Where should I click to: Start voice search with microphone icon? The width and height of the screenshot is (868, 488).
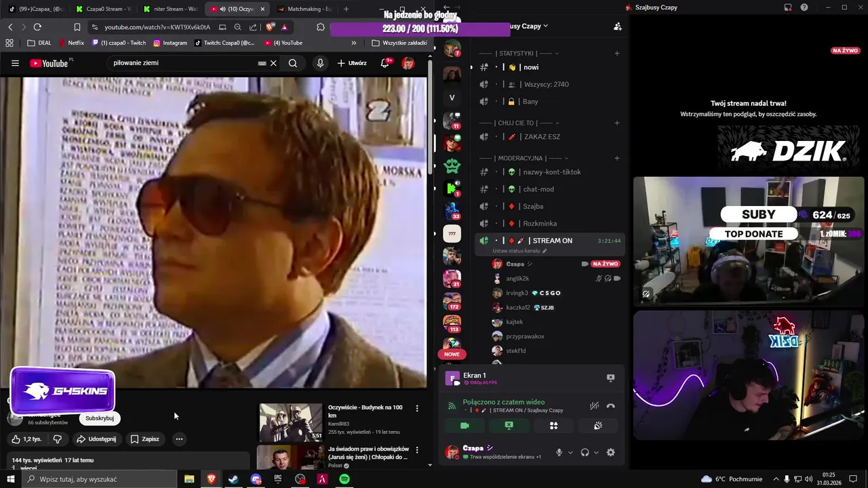point(320,63)
